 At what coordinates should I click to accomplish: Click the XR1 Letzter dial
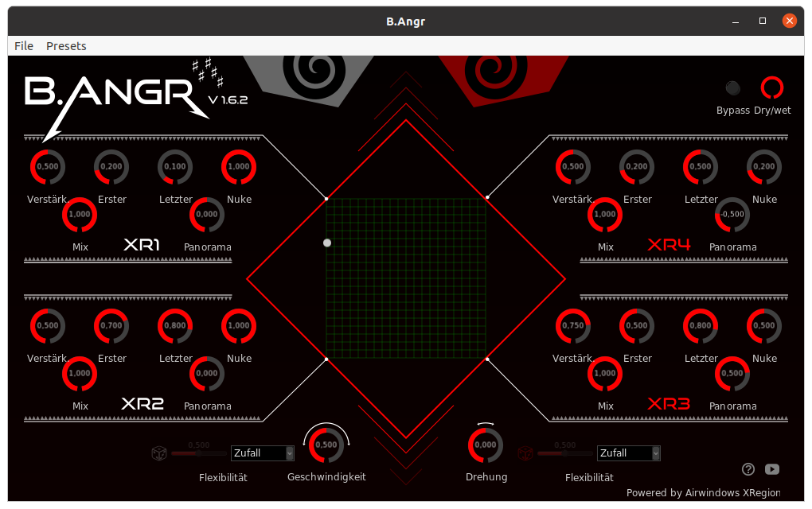click(175, 167)
